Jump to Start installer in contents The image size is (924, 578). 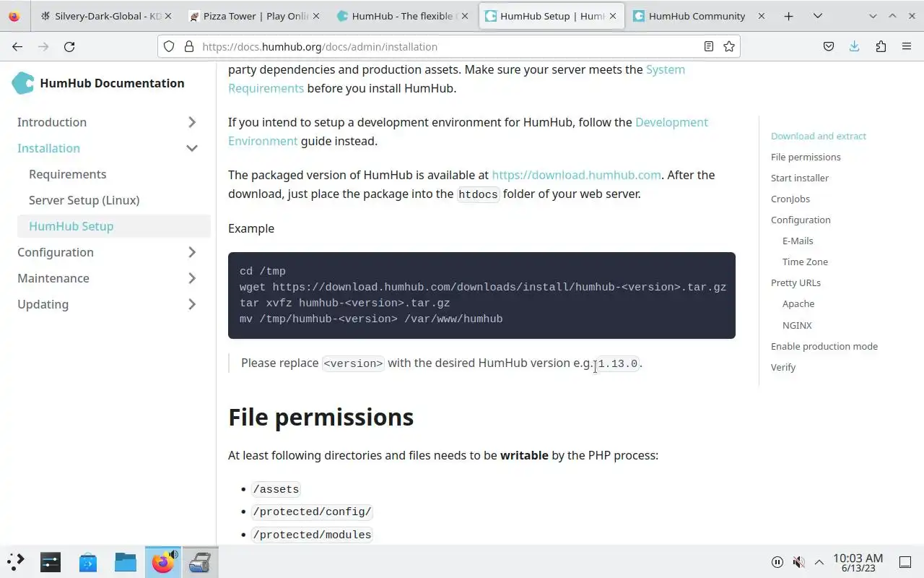800,178
